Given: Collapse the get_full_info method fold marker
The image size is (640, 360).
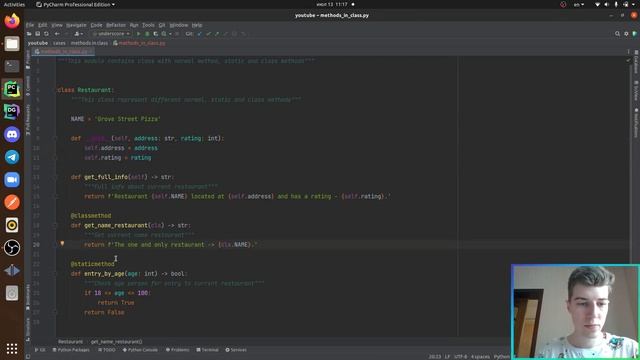Looking at the screenshot, I should click(56, 177).
